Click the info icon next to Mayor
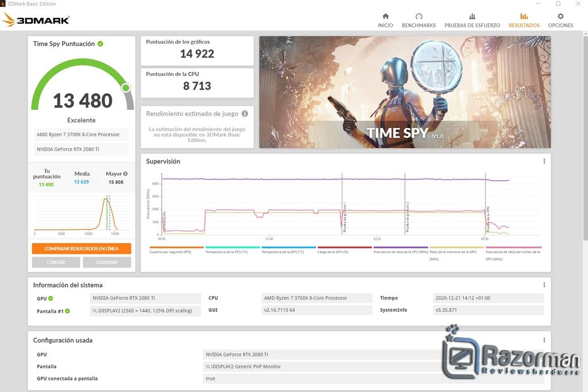The height and width of the screenshot is (392, 588). pos(125,174)
